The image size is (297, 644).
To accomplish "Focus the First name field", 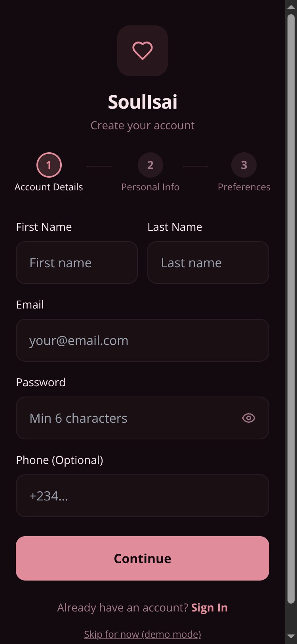I will pos(77,263).
